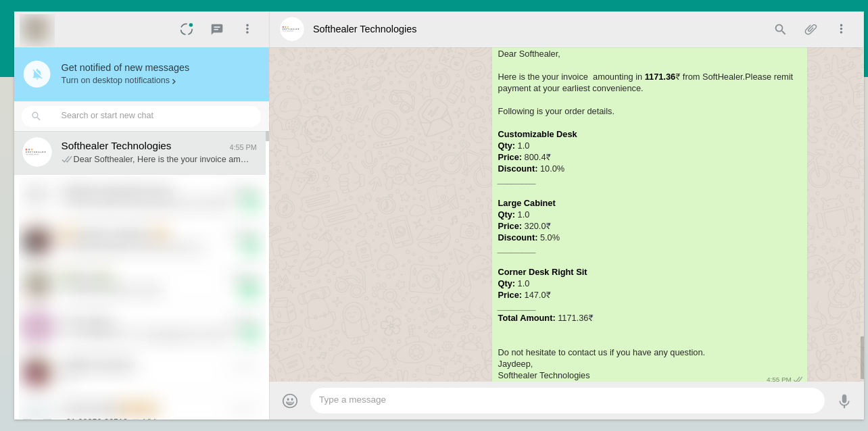Viewport: 868px width, 431px height.
Task: Open Softhealer Technologies chat in the list
Action: [140, 153]
